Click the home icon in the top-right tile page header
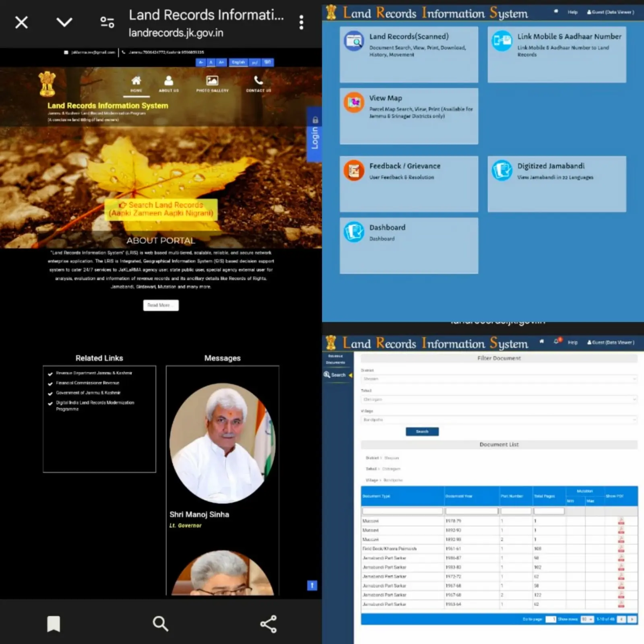Screen dimensions: 644x644 [x=556, y=12]
